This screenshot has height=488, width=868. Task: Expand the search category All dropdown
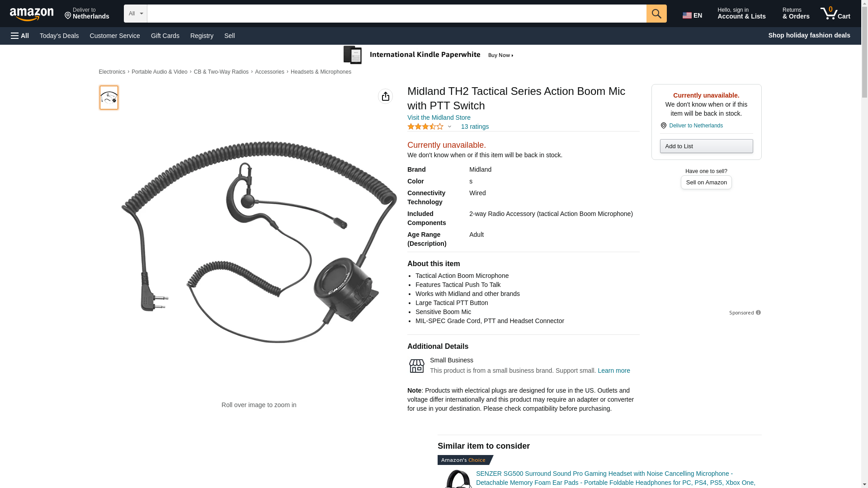pos(135,14)
